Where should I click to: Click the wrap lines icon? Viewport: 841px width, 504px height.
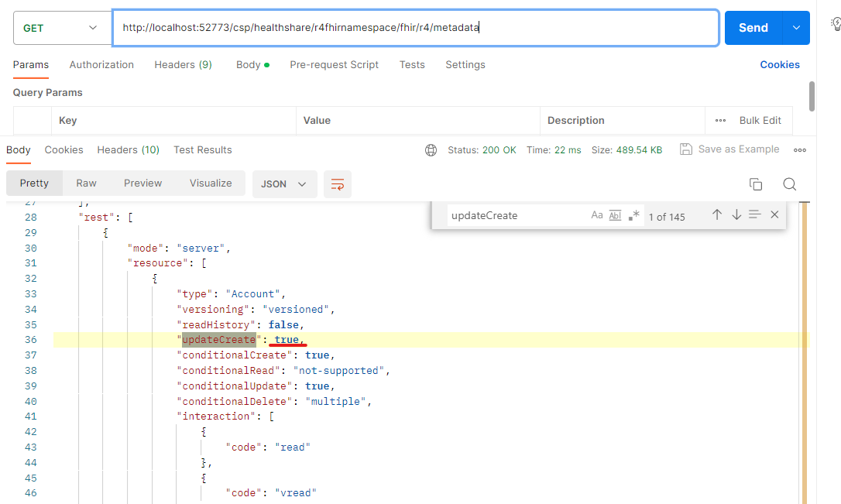tap(338, 183)
